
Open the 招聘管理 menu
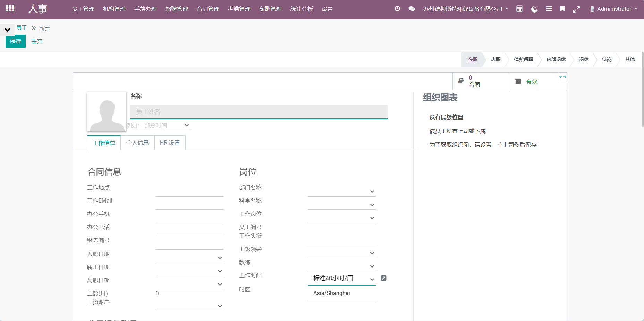[x=177, y=9]
